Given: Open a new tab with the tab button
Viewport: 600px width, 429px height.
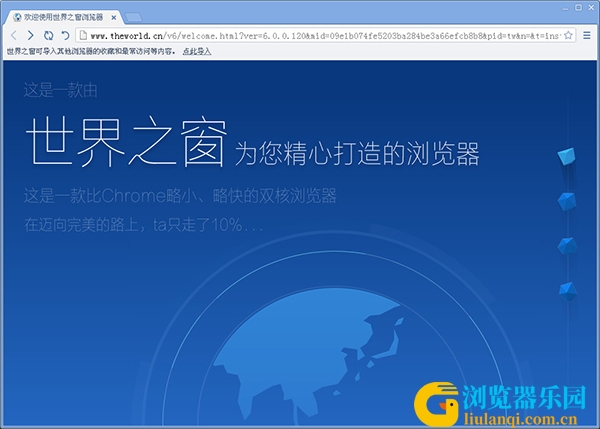Looking at the screenshot, I should (x=134, y=17).
